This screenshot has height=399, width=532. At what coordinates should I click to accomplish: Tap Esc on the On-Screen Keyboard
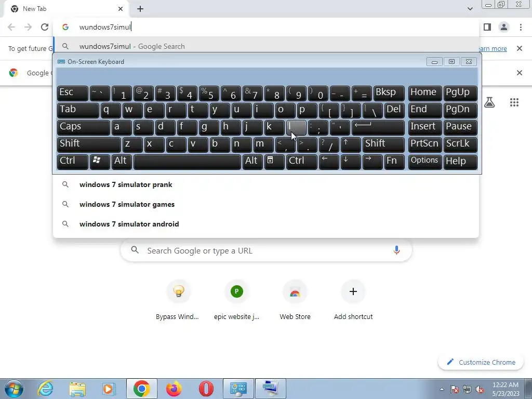73,93
